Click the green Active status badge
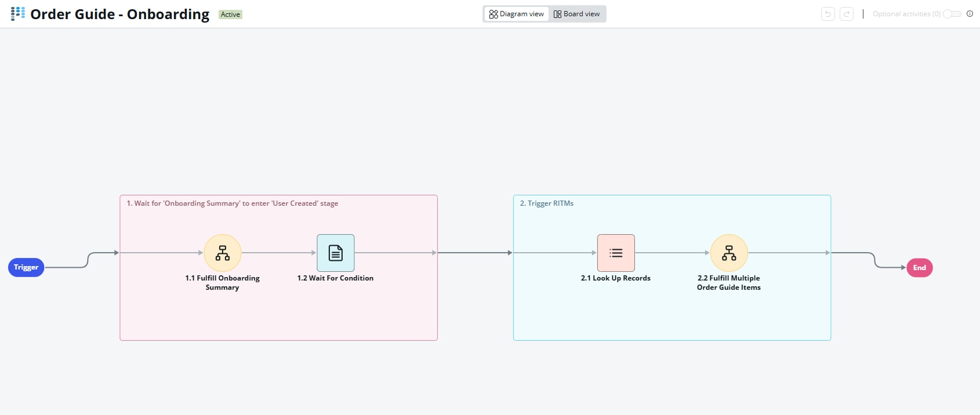Image resolution: width=980 pixels, height=415 pixels. click(x=230, y=14)
